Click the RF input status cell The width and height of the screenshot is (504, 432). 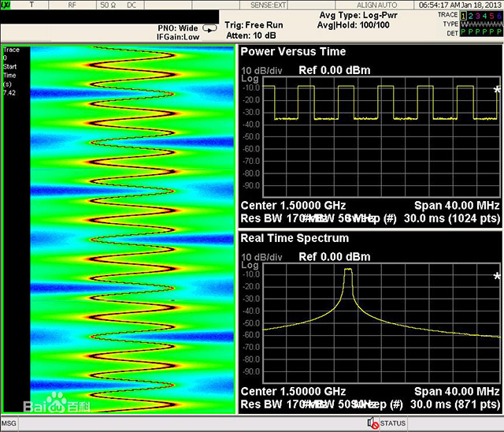72,6
